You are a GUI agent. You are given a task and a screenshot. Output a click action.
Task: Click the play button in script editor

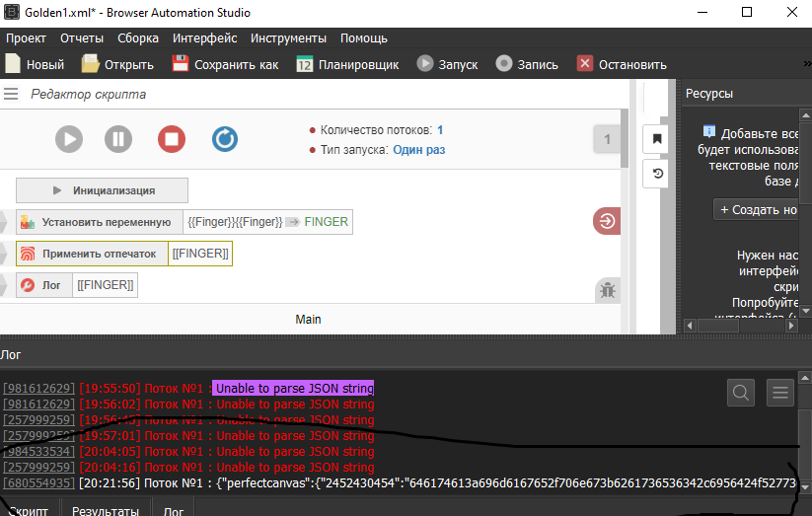click(x=68, y=139)
